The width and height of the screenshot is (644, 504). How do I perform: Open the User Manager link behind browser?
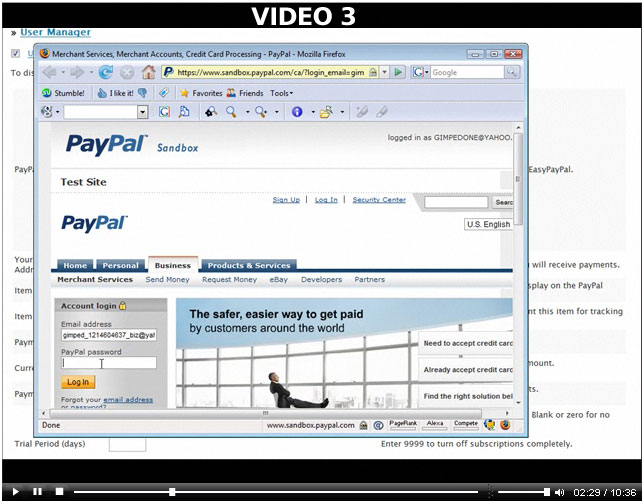(x=55, y=32)
